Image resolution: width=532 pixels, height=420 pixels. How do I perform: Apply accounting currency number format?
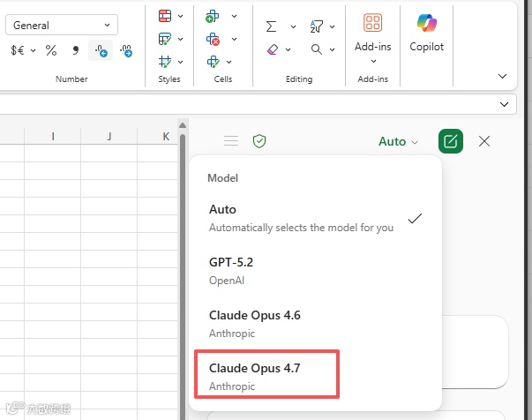(x=18, y=50)
